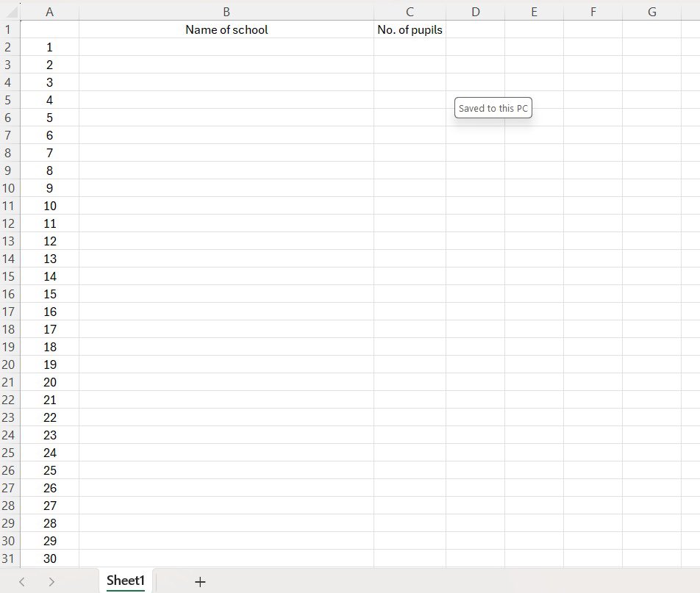The width and height of the screenshot is (700, 593).
Task: Select row 1 header
Action: pyautogui.click(x=8, y=29)
